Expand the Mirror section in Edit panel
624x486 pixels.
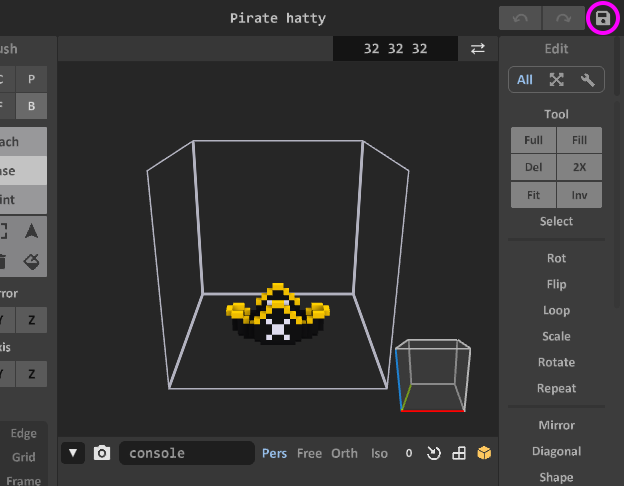pos(556,425)
